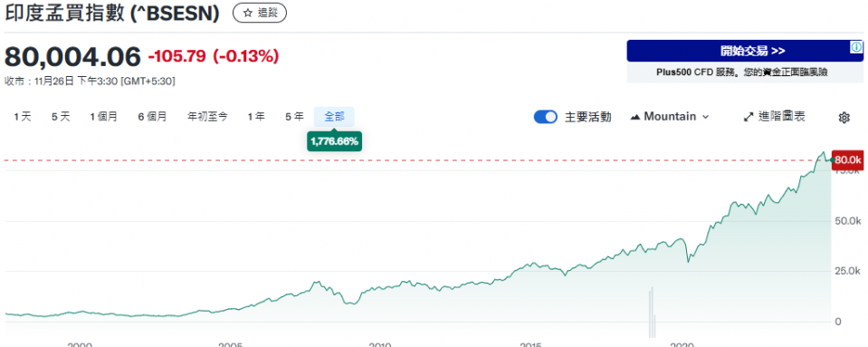Click the 25.0k axis label
Screen dimensions: 868x347
pos(847,271)
